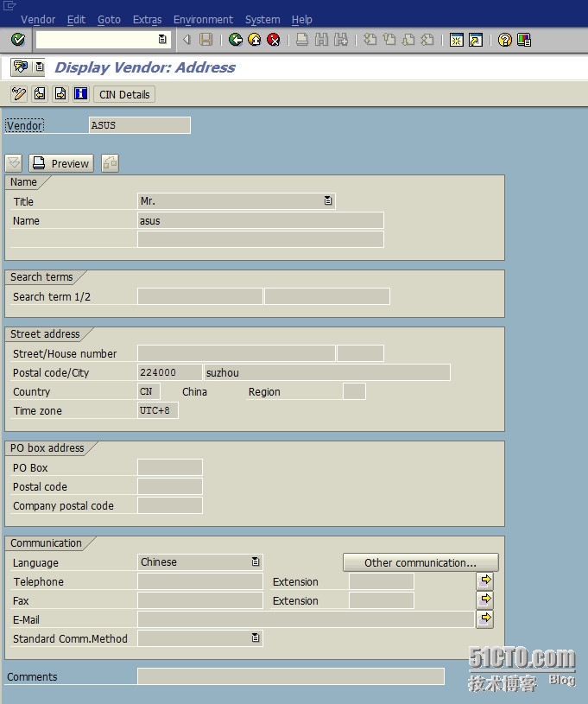This screenshot has height=704, width=588.
Task: Click the Create New Session icon
Action: [457, 40]
